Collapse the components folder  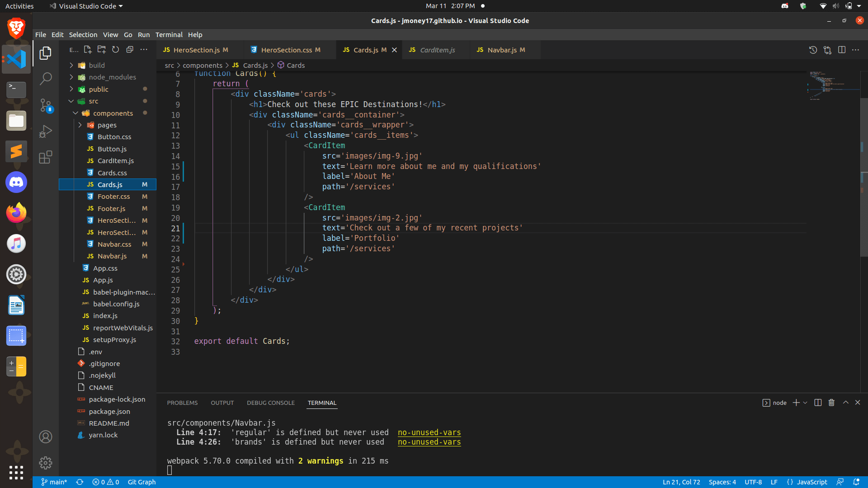coord(113,113)
